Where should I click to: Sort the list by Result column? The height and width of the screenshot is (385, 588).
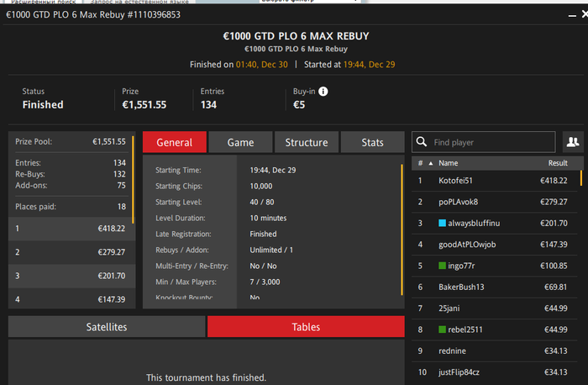[x=558, y=163]
